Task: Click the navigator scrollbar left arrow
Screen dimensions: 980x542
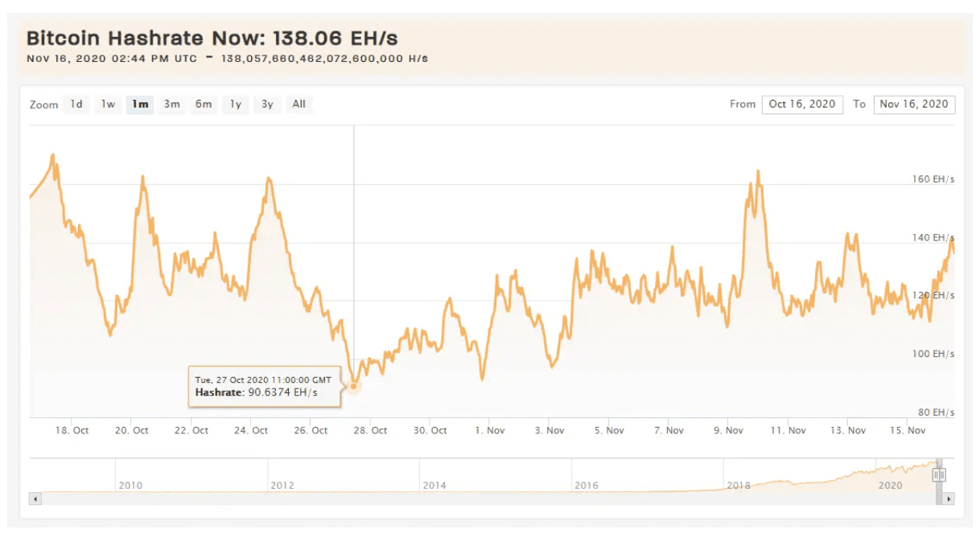Action: (x=35, y=499)
